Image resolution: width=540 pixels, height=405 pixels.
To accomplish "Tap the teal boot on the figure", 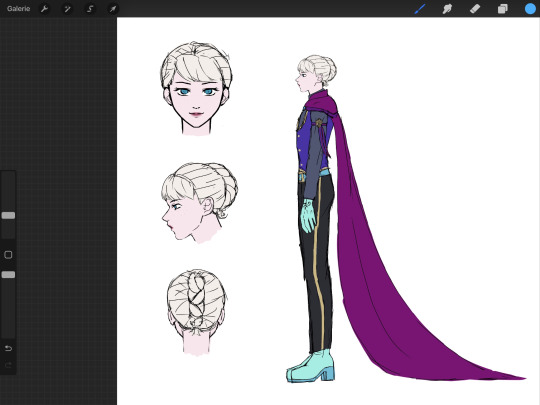I will click(311, 366).
